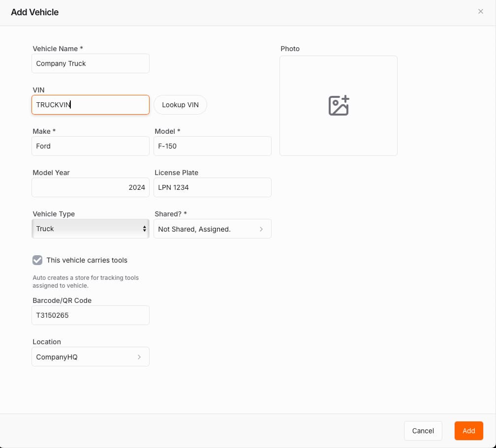
Task: Close the Add Vehicle dialog
Action: click(481, 11)
